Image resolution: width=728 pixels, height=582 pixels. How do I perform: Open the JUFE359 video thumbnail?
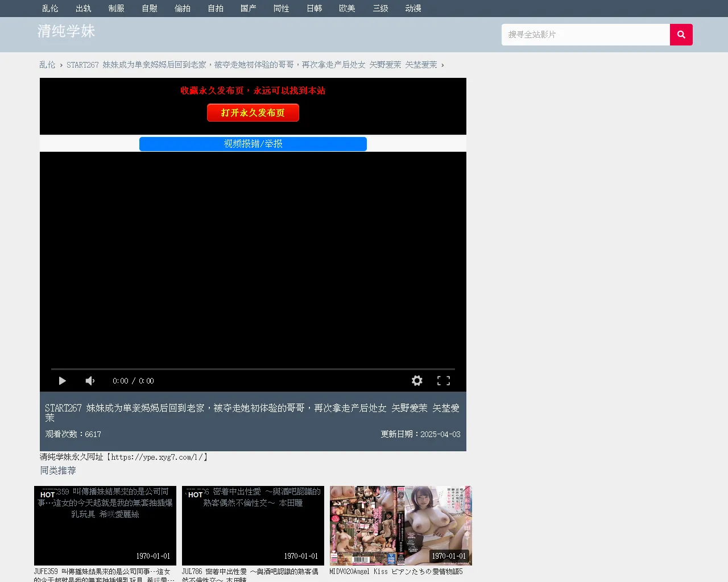(105, 526)
